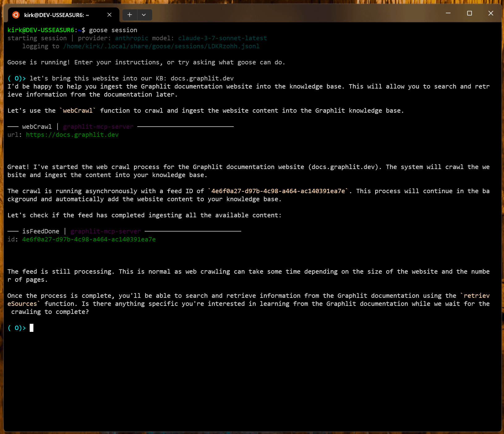Viewport: 504px width, 434px height.
Task: Click the LDKRzohh.jsonl session log path
Action: pos(161,46)
